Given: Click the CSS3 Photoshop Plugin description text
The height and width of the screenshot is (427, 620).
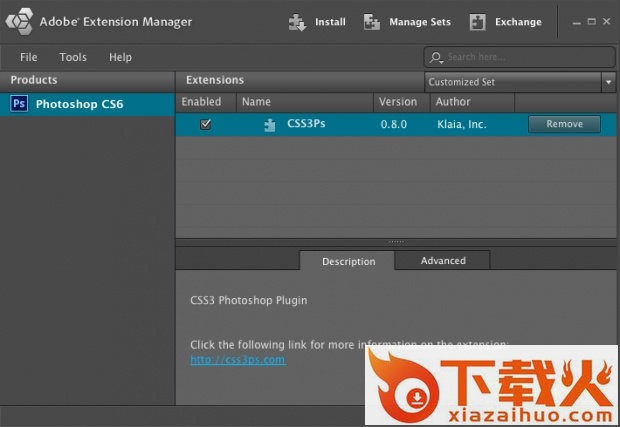Looking at the screenshot, I should 249,300.
